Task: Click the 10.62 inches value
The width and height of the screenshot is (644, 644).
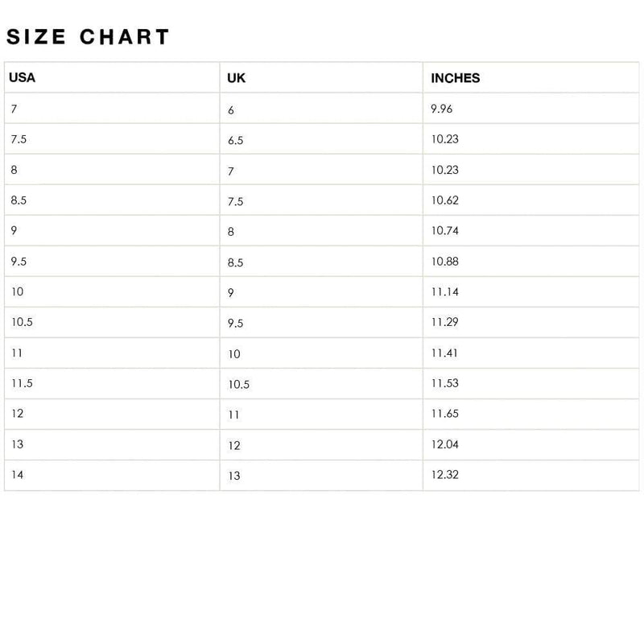Action: tap(445, 200)
